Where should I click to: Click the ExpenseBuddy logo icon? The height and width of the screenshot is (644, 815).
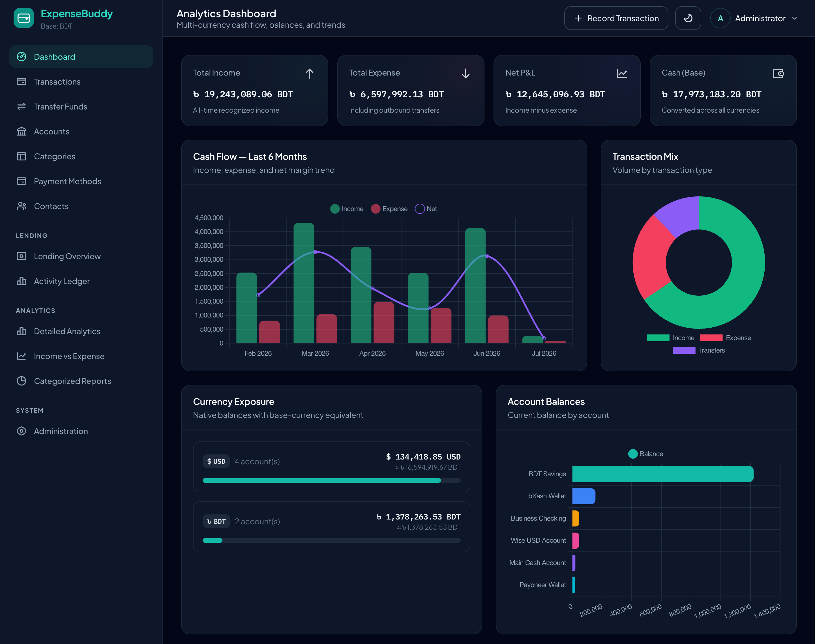(x=23, y=18)
